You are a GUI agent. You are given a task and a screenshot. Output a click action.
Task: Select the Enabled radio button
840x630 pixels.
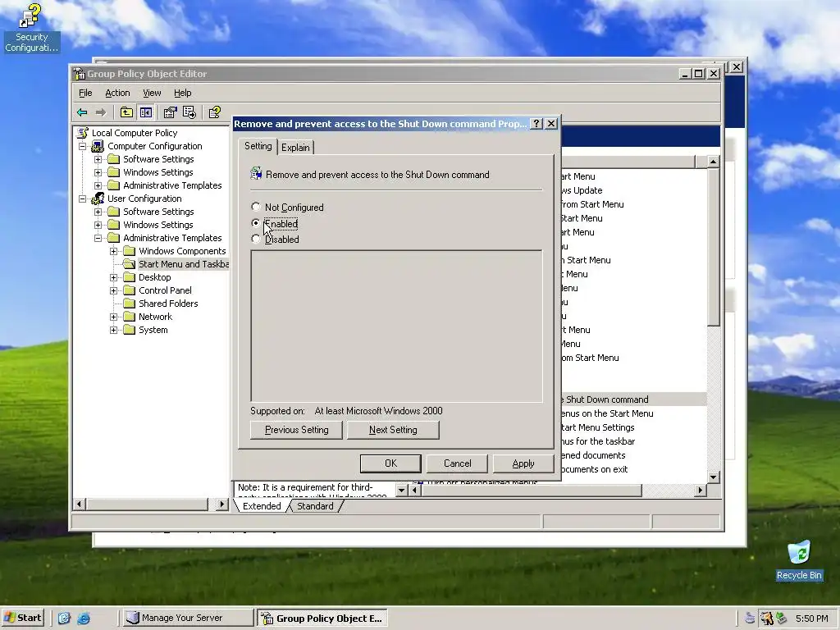pyautogui.click(x=256, y=223)
